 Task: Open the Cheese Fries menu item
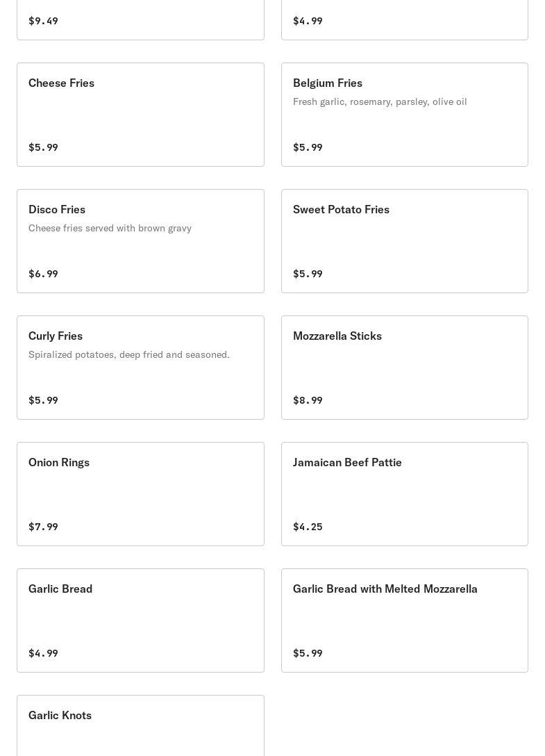click(x=140, y=115)
